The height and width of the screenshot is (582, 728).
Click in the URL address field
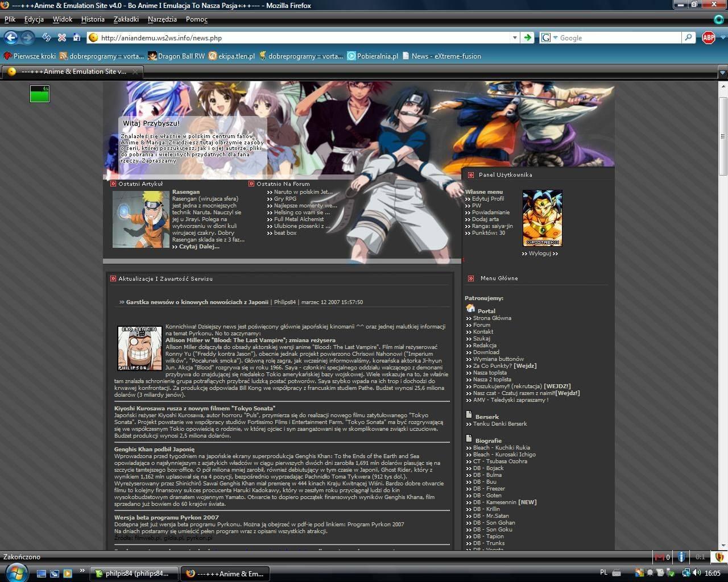click(304, 38)
